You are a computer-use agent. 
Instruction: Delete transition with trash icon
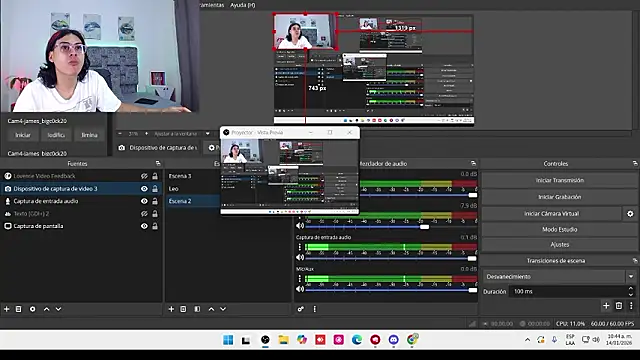[619, 305]
